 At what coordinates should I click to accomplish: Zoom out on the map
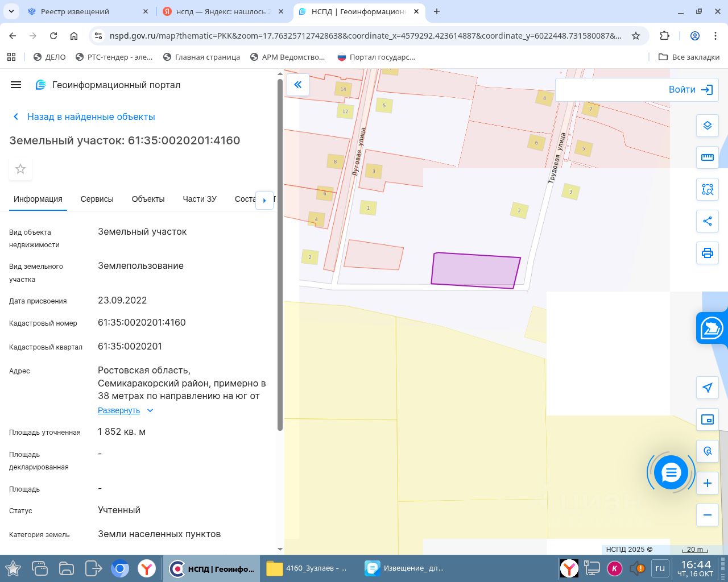click(708, 515)
